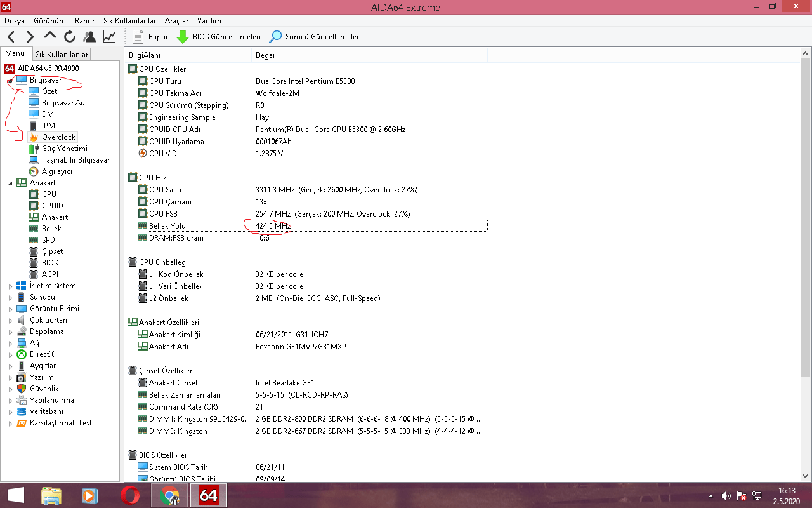Click the Çipset chip icon
Viewport: 812px width, 508px height.
click(34, 251)
